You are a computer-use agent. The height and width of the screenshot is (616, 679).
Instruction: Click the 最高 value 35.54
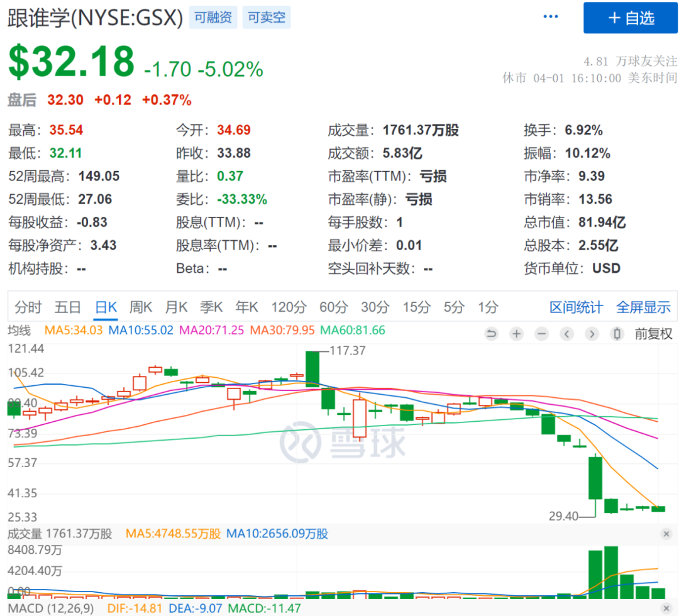pyautogui.click(x=66, y=130)
